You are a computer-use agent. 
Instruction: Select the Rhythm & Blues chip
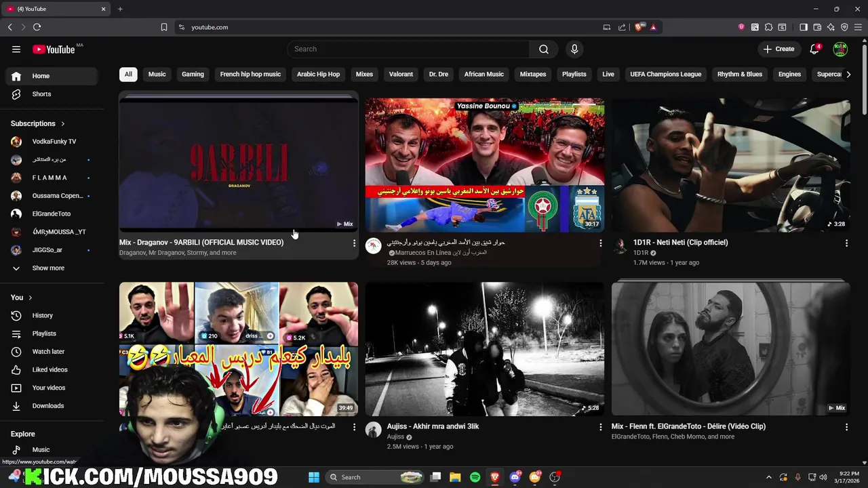tap(740, 75)
